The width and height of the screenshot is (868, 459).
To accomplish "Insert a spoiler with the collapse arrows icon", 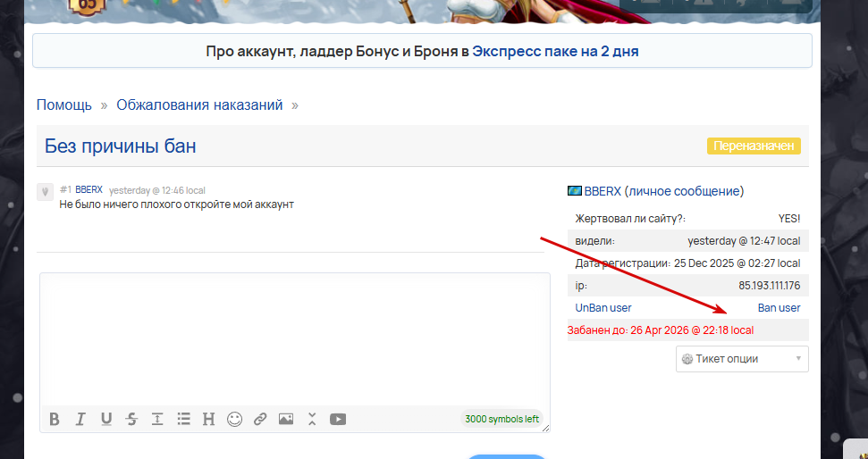I will click(x=312, y=419).
